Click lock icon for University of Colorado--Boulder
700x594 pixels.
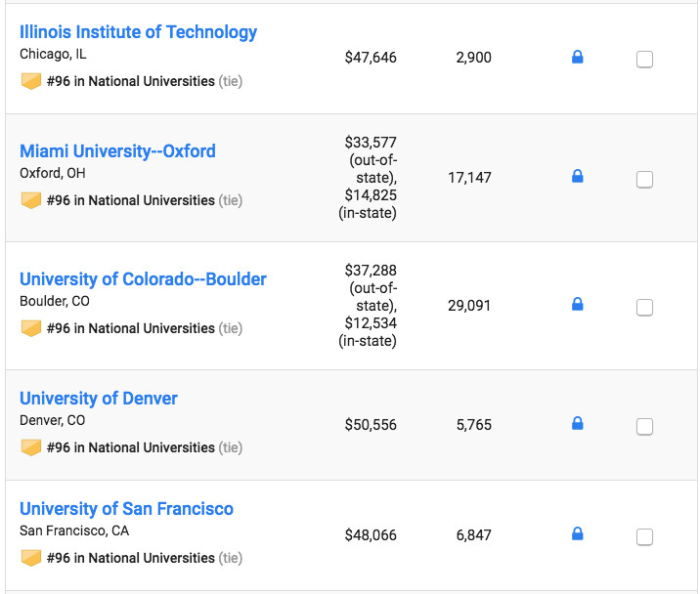[x=577, y=305]
